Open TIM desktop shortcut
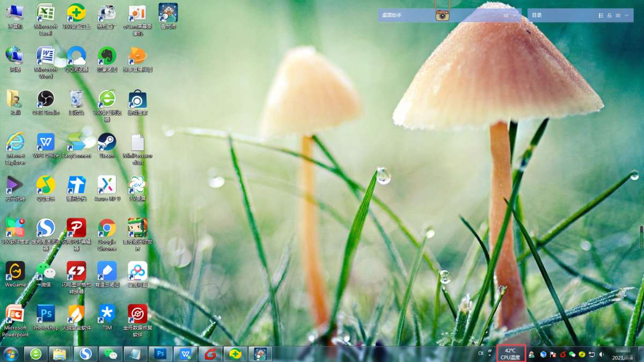The width and height of the screenshot is (644, 362). pos(107,317)
